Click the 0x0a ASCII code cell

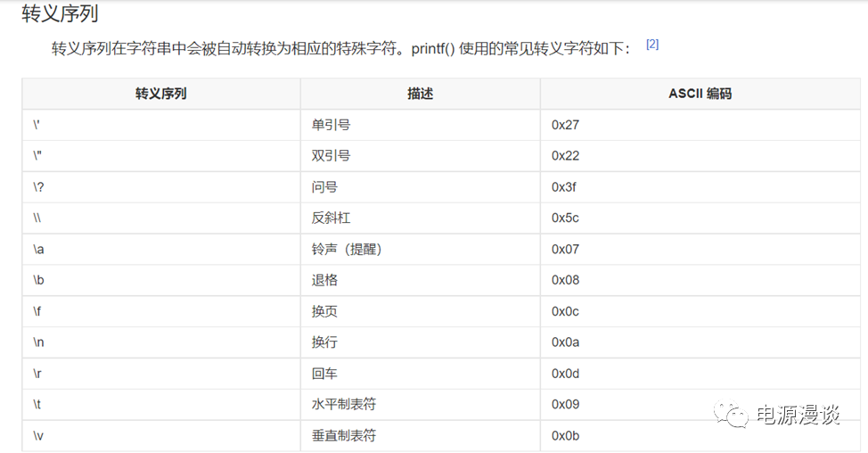coord(565,342)
